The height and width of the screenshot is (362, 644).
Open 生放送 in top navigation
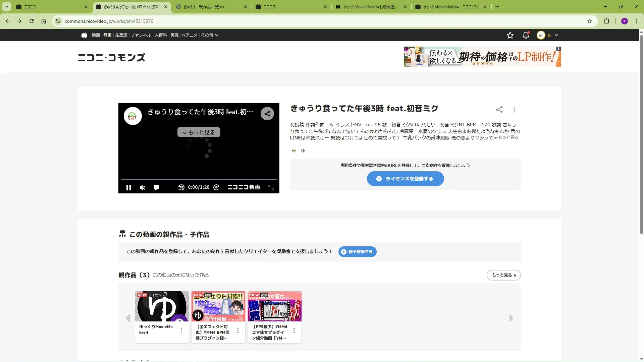[x=121, y=35]
